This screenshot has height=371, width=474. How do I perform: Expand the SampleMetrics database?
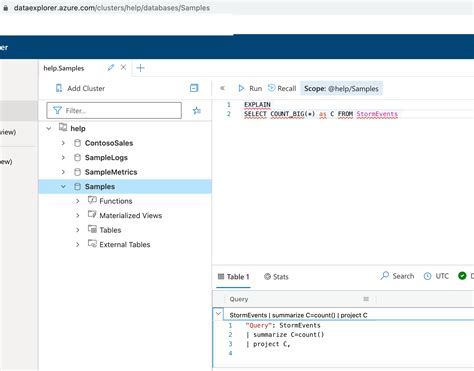click(63, 172)
